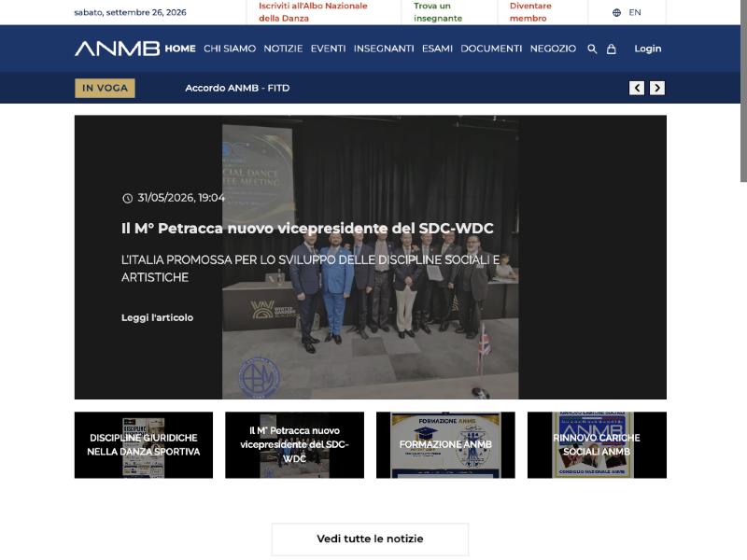Viewport: 747px width, 560px height.
Task: Open Accordo ANMB - FITD headline
Action: coord(237,88)
